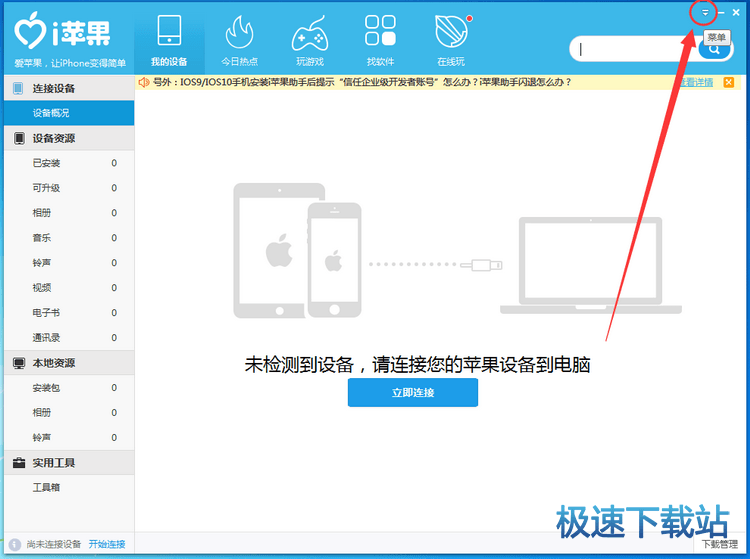Close the yellow notice bar
The image size is (750, 559).
coord(728,82)
